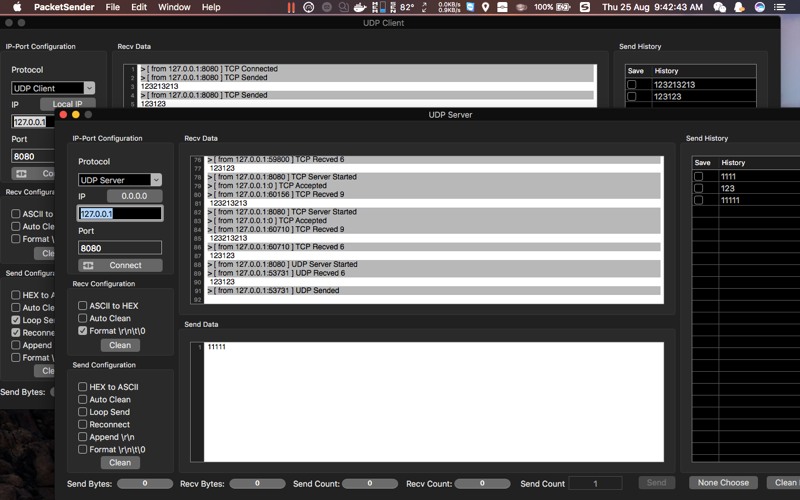Click the battery status icon
Image resolution: width=800 pixels, height=500 pixels.
563,7
